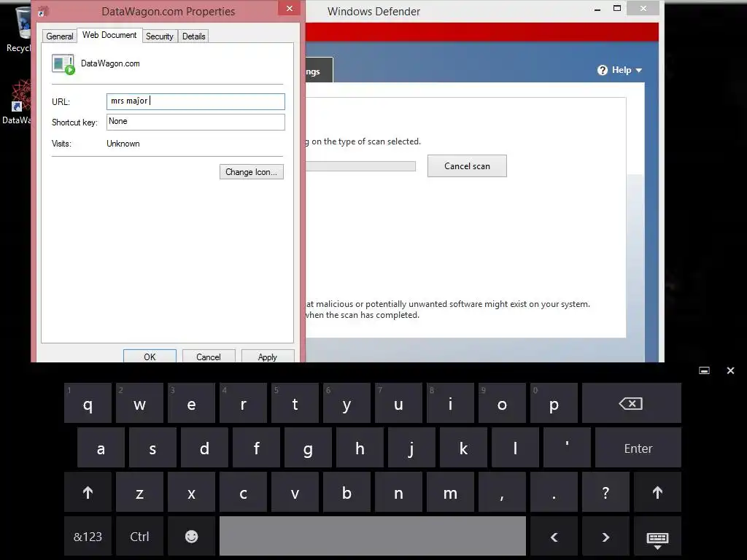Tap the z key
The width and height of the screenshot is (747, 560).
(x=139, y=492)
